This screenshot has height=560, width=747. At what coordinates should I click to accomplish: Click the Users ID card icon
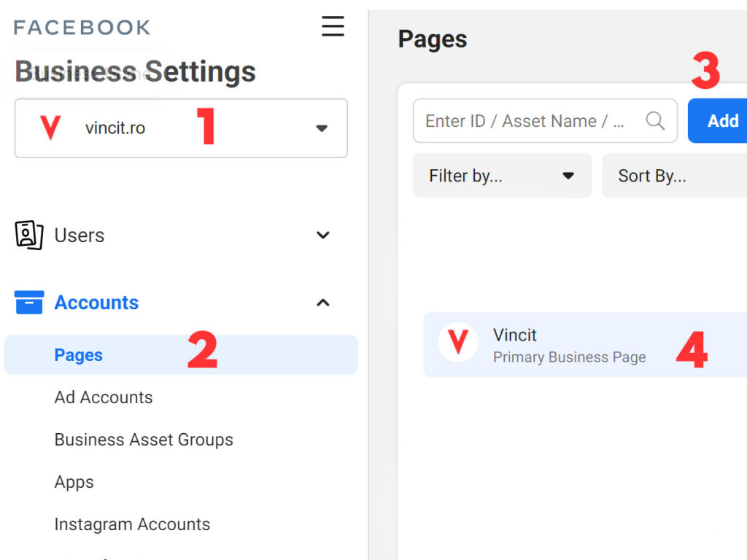coord(29,235)
